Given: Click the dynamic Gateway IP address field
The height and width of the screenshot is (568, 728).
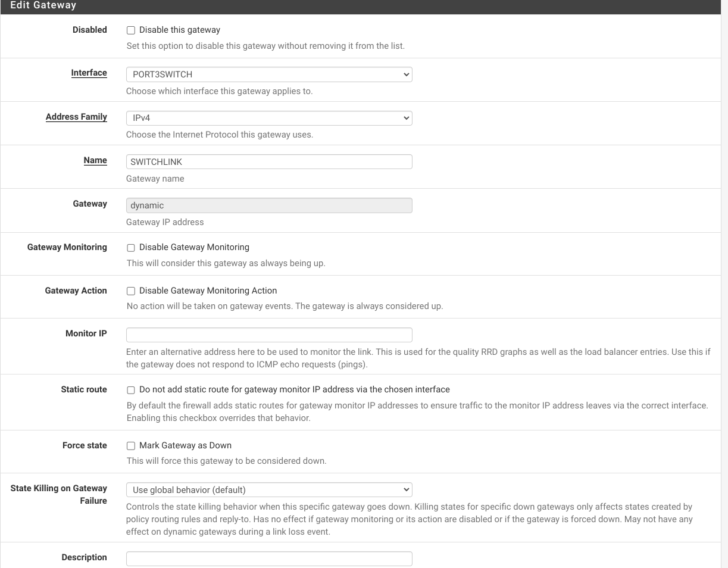Looking at the screenshot, I should (x=269, y=205).
